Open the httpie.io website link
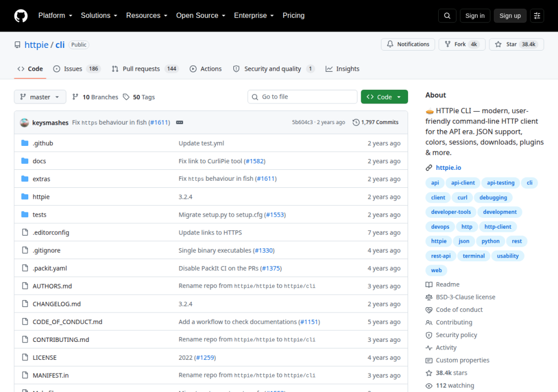This screenshot has height=392, width=558. pyautogui.click(x=448, y=168)
